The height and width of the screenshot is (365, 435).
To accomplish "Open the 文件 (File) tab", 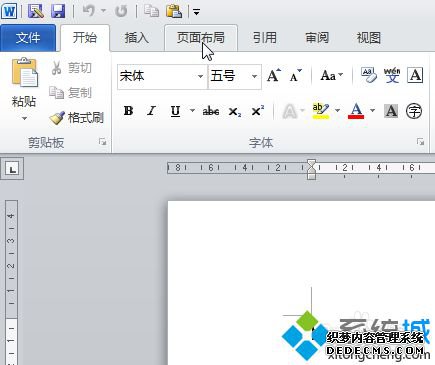I will 28,38.
